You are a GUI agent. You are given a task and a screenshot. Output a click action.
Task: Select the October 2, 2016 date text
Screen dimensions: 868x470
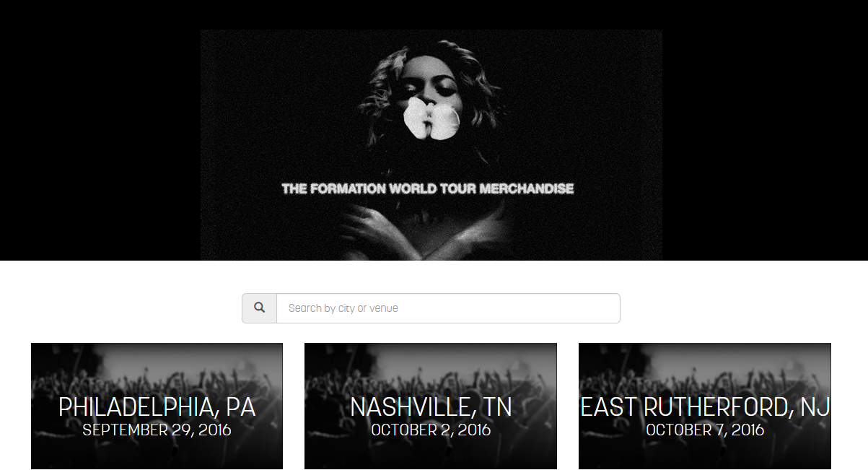click(431, 430)
